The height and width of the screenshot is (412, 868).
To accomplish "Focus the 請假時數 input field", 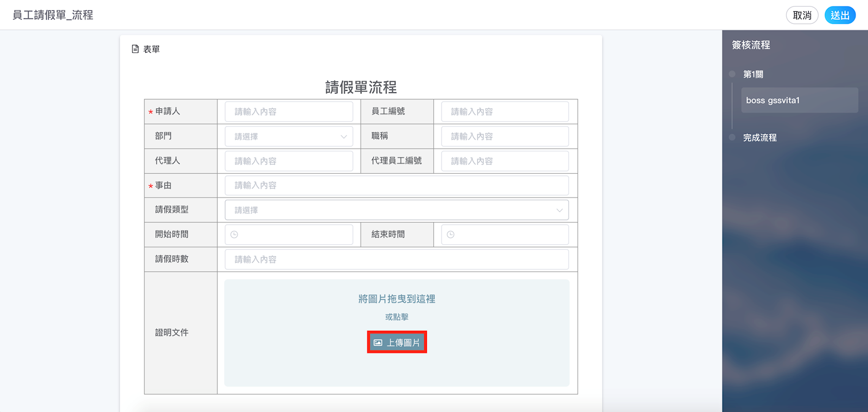I will [396, 259].
